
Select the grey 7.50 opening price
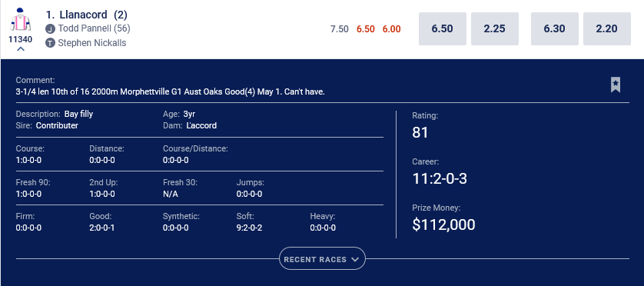339,28
